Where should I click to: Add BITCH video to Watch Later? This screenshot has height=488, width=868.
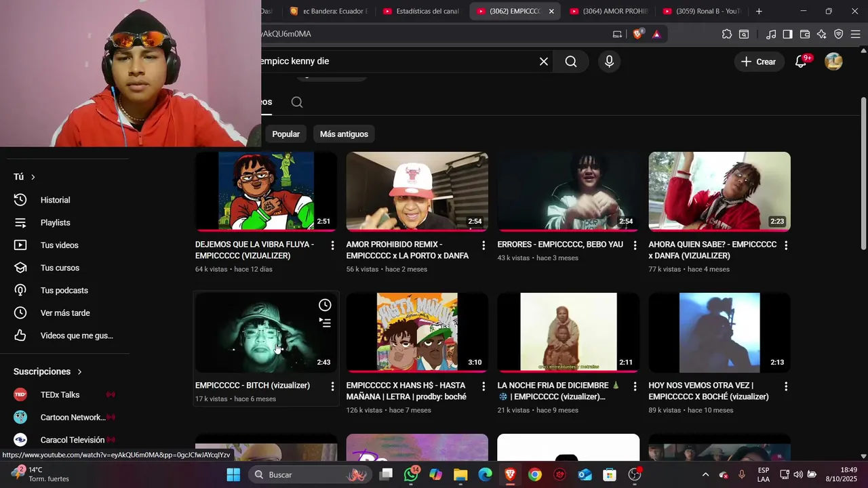click(325, 305)
